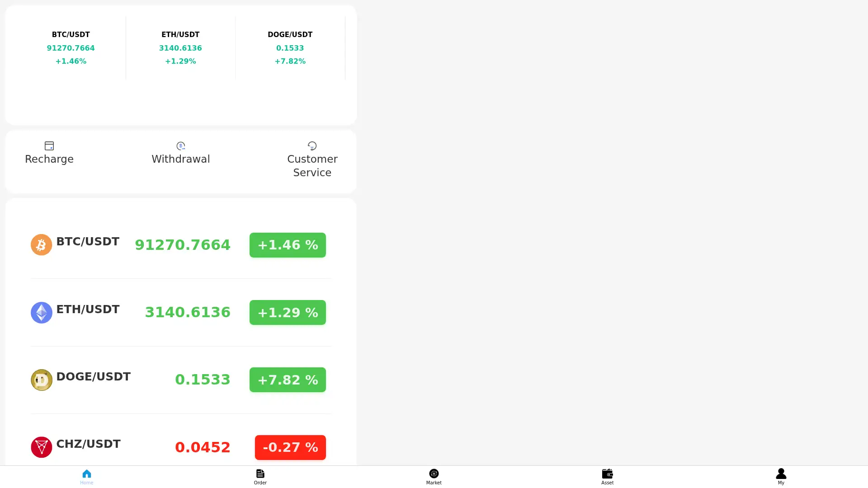Click the +1.46 % green button

point(288,245)
